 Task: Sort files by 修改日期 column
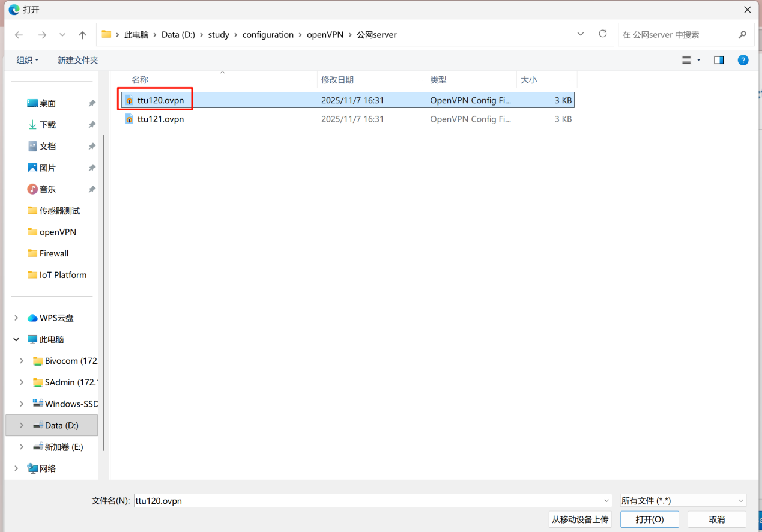[x=337, y=80]
